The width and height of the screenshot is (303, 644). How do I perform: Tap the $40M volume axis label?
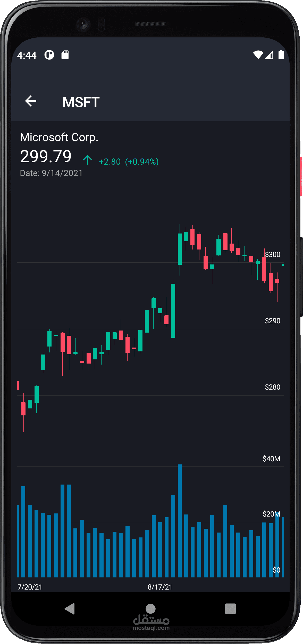tap(271, 459)
